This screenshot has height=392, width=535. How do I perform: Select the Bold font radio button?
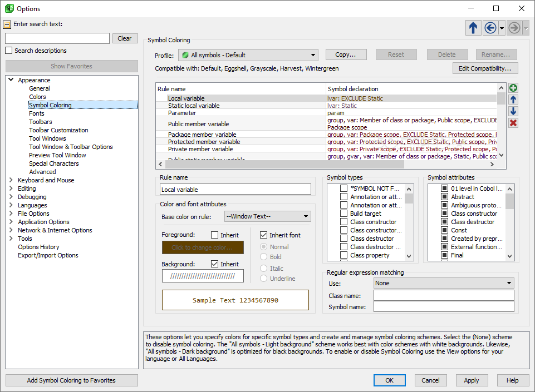pos(263,257)
